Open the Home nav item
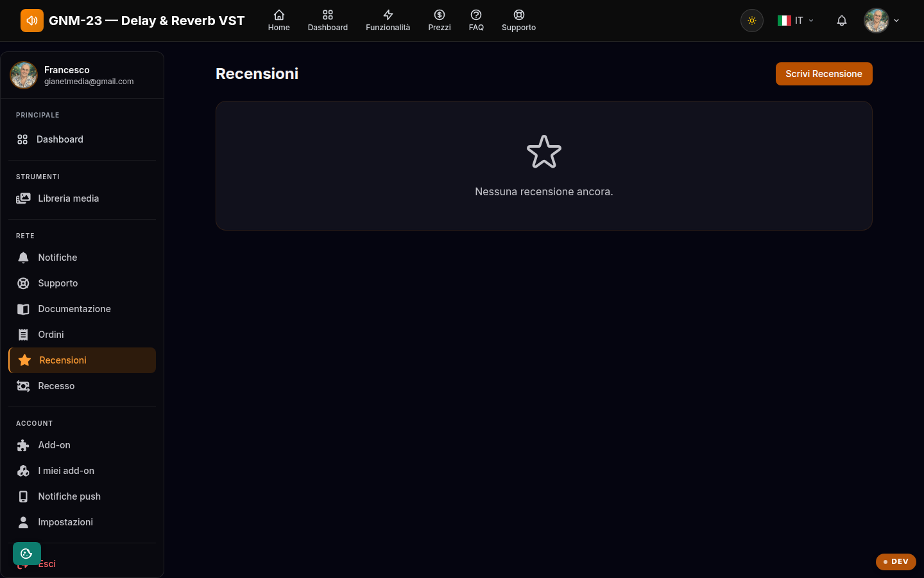The height and width of the screenshot is (578, 924). [279, 21]
